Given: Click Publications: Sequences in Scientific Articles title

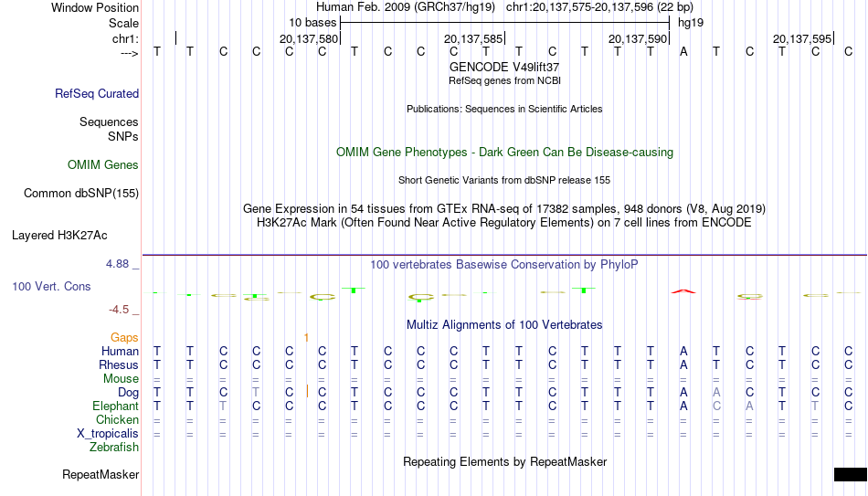Looking at the screenshot, I should click(504, 109).
